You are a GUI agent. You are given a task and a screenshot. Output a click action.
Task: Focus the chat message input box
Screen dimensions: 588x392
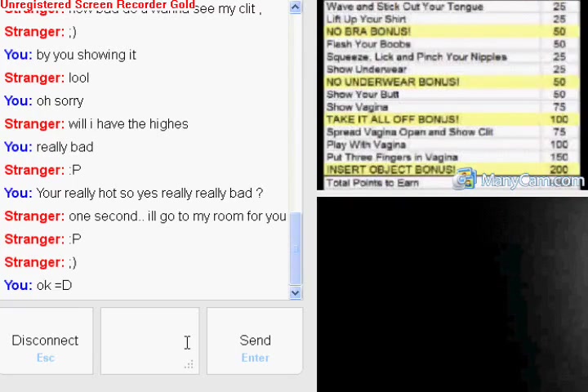pyautogui.click(x=149, y=341)
